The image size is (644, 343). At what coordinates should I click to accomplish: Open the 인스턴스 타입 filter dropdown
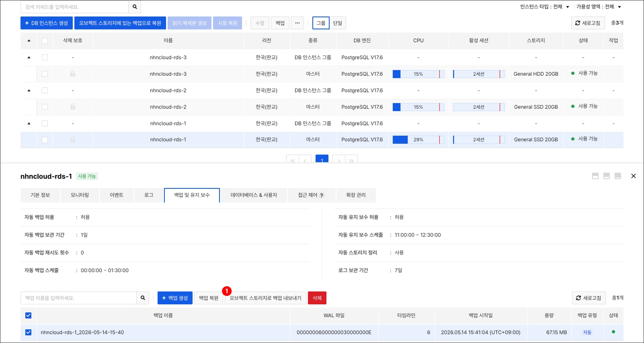(x=545, y=7)
